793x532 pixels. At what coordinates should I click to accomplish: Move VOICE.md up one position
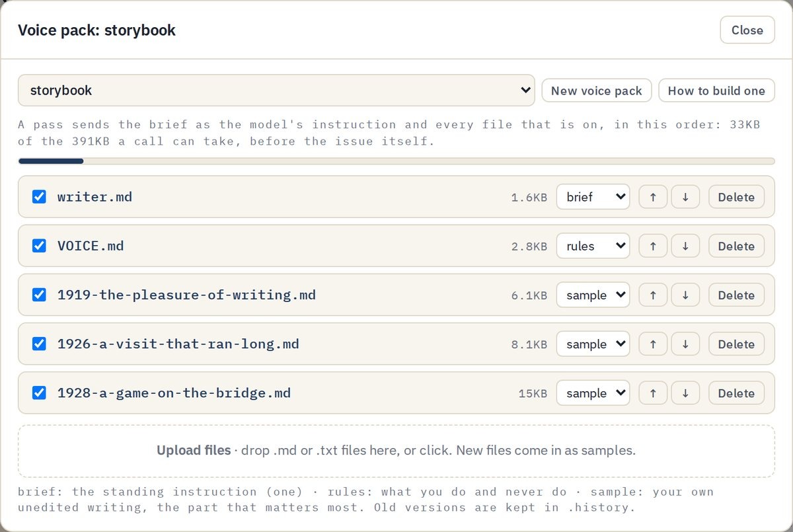[653, 246]
